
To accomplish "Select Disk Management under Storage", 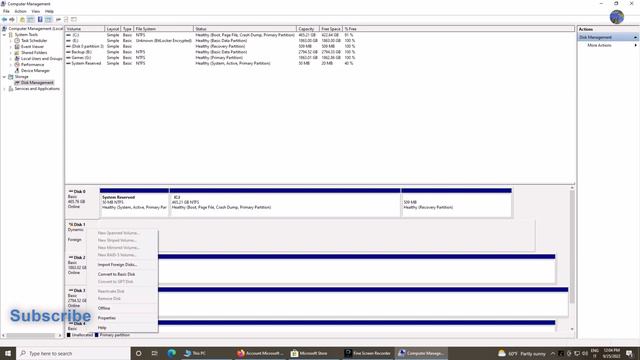I will [37, 82].
